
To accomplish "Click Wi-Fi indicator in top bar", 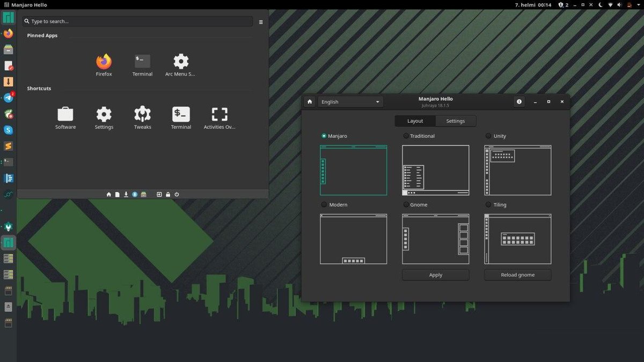I will point(610,5).
